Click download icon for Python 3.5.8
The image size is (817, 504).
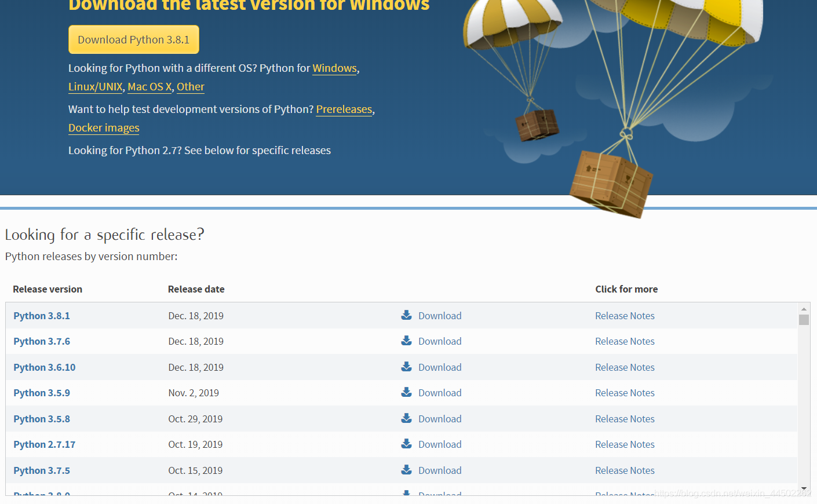(x=407, y=418)
